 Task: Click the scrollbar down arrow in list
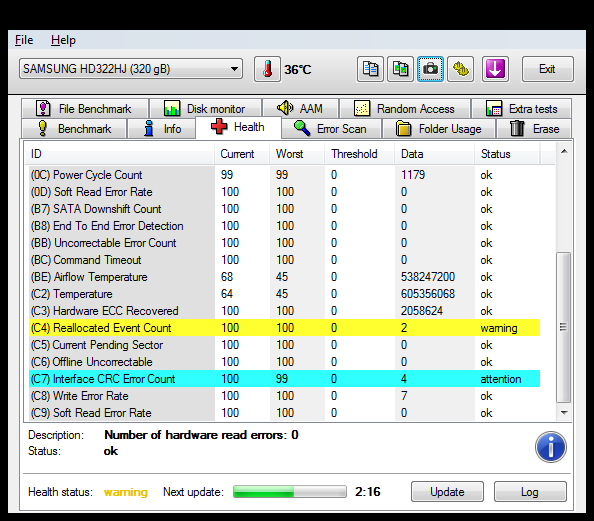(x=564, y=413)
